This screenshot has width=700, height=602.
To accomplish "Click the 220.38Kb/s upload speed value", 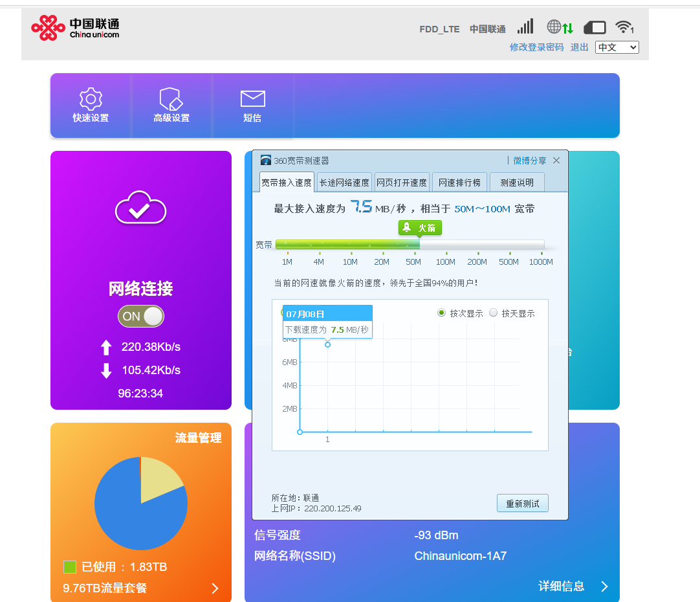I will point(151,347).
